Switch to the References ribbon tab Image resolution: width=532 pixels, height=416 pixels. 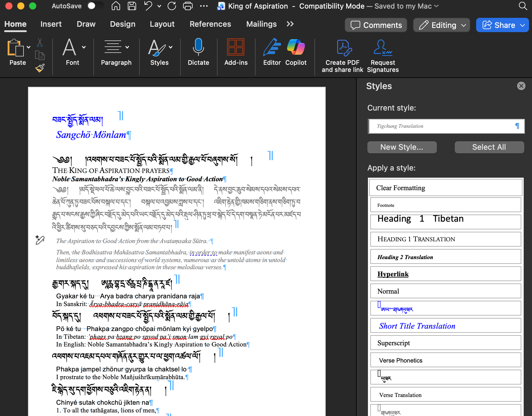click(x=210, y=24)
